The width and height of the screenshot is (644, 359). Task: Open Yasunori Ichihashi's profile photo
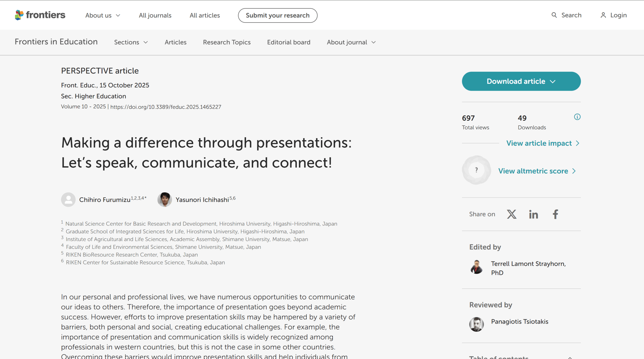pyautogui.click(x=165, y=200)
